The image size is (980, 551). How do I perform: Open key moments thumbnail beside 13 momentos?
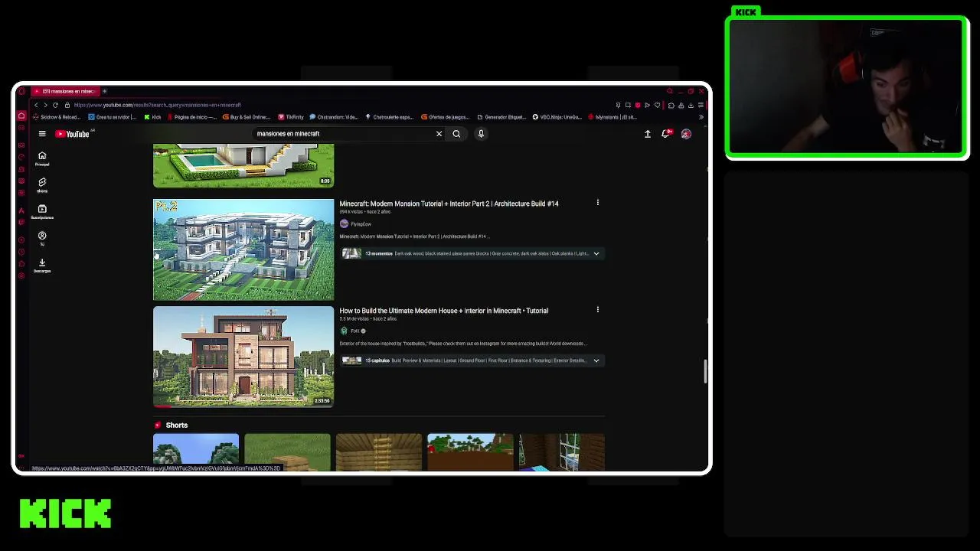(x=351, y=253)
